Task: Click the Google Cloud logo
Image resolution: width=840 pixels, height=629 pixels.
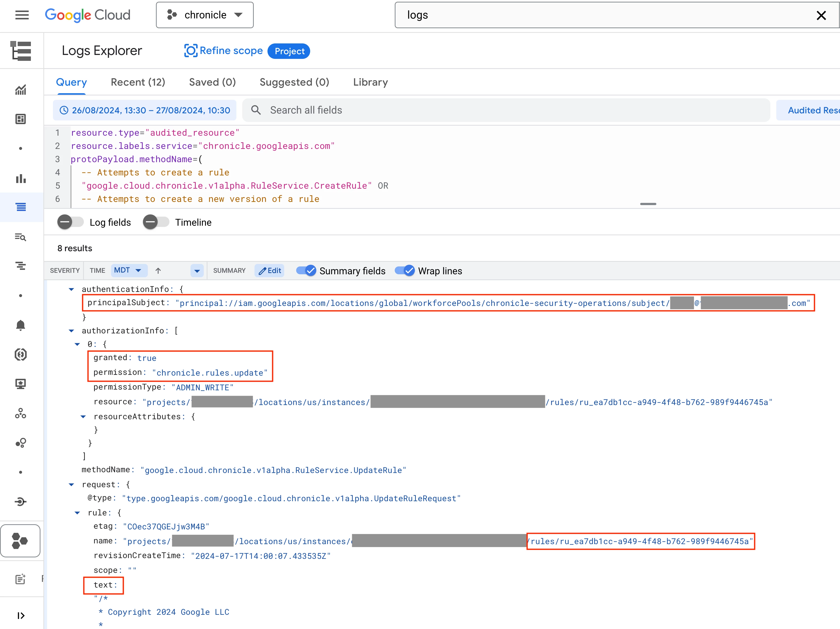Action: click(87, 15)
